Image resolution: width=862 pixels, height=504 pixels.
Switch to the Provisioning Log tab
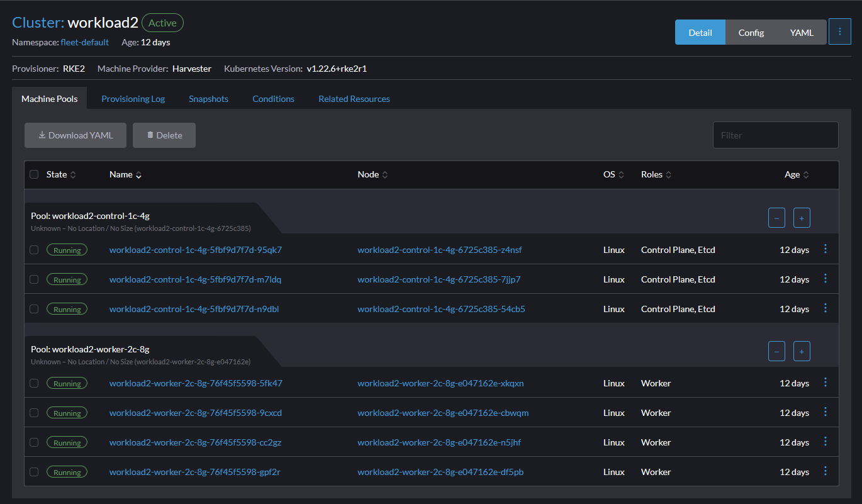pos(133,98)
